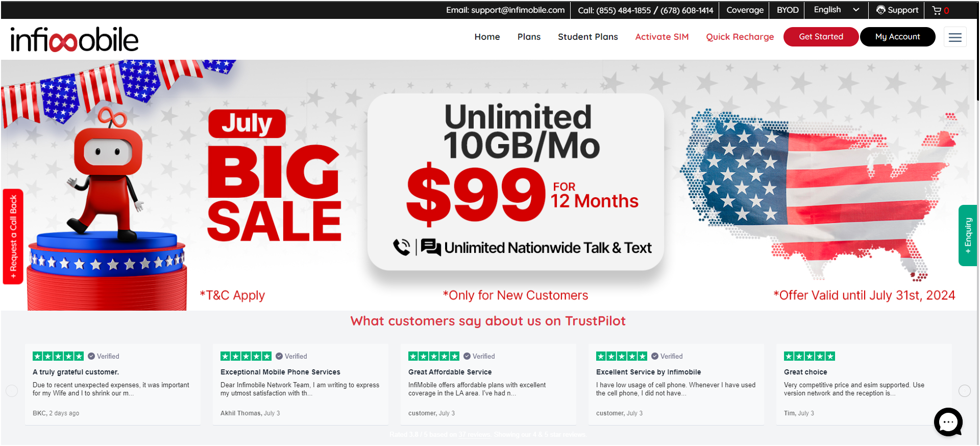Open the Enquiry side tab

968,236
